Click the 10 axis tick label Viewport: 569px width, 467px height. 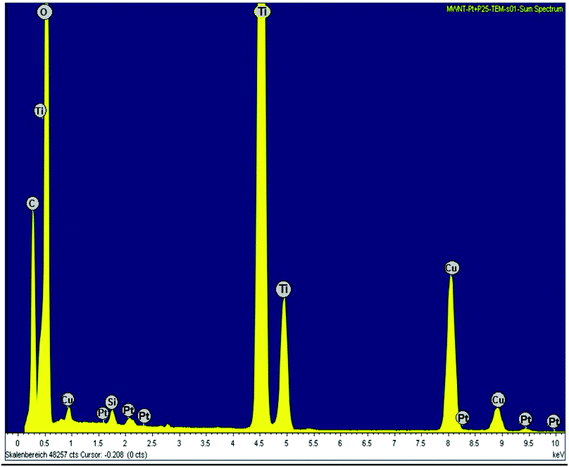tap(555, 443)
